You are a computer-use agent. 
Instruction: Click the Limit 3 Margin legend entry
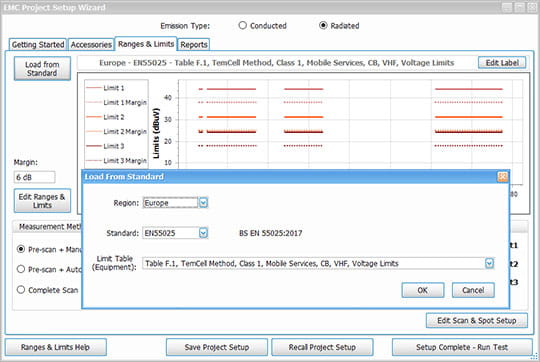116,161
